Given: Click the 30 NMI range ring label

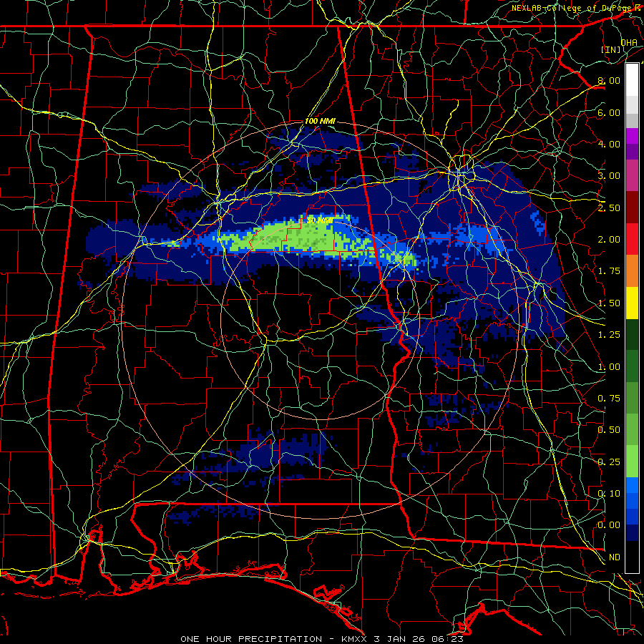Looking at the screenshot, I should 320,220.
